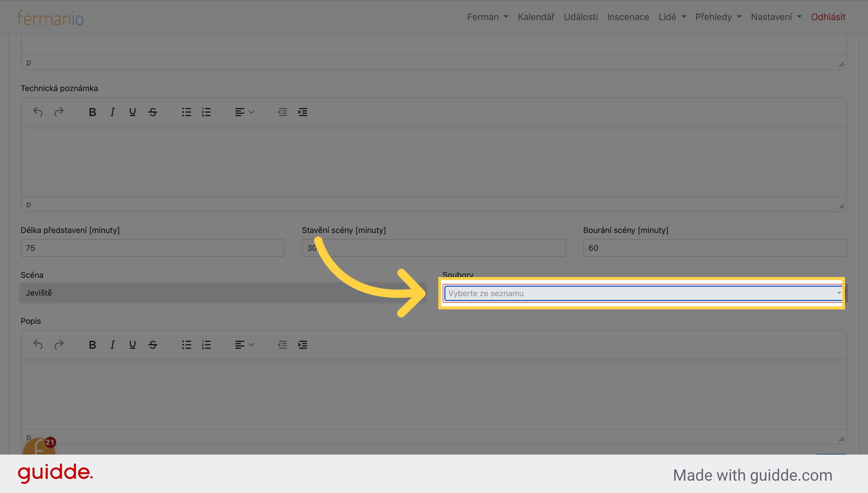Open the Scéna selector showing Jeviště
Screen dimensions: 868x493
click(223, 292)
